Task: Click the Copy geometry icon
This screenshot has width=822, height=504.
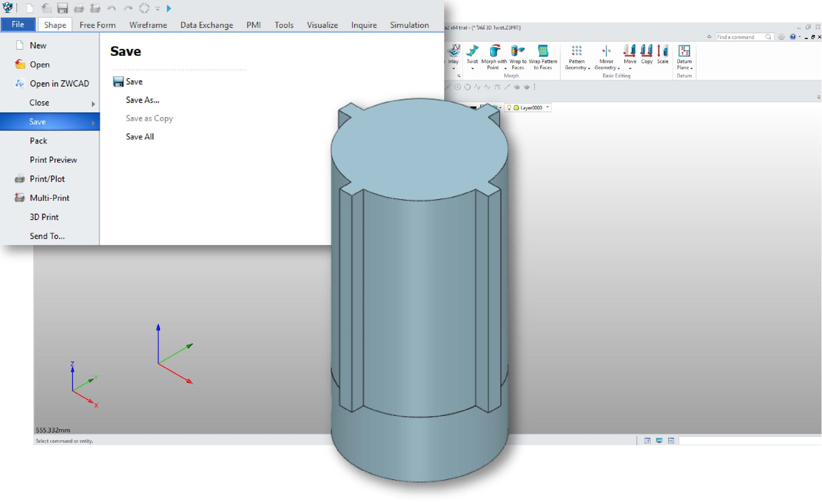Action: point(647,53)
